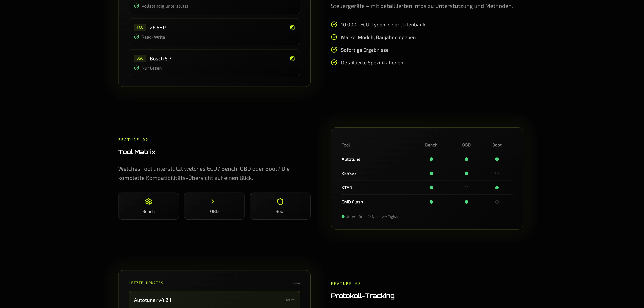The width and height of the screenshot is (644, 308).
Task: Click the Vollständig unterstützt status text
Action: pyautogui.click(x=165, y=6)
